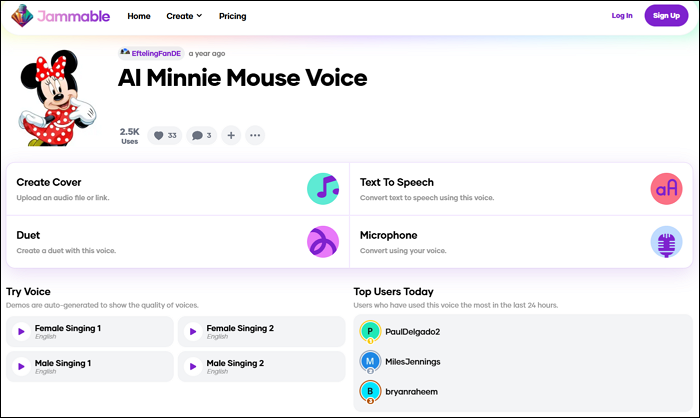Click the aA Text To Speech icon
The height and width of the screenshot is (418, 700).
point(666,189)
